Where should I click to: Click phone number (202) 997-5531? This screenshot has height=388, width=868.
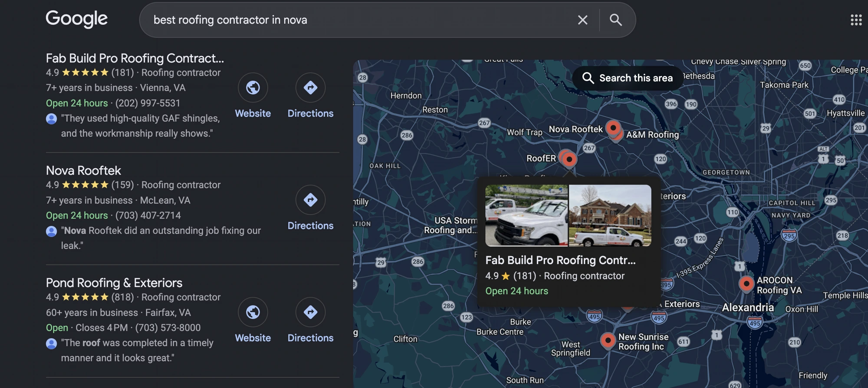(148, 103)
